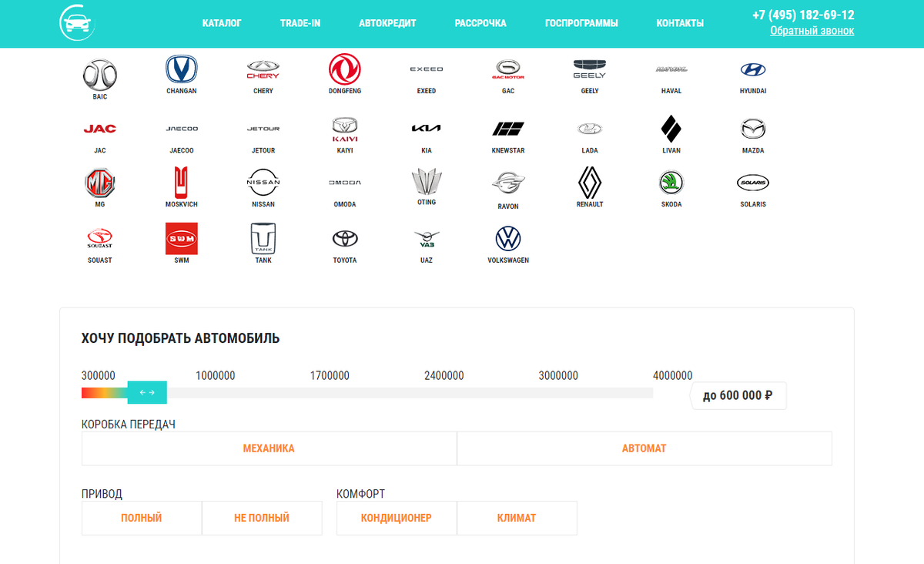This screenshot has height=564, width=924.
Task: Select the Exeed brand logo
Action: pyautogui.click(x=427, y=69)
